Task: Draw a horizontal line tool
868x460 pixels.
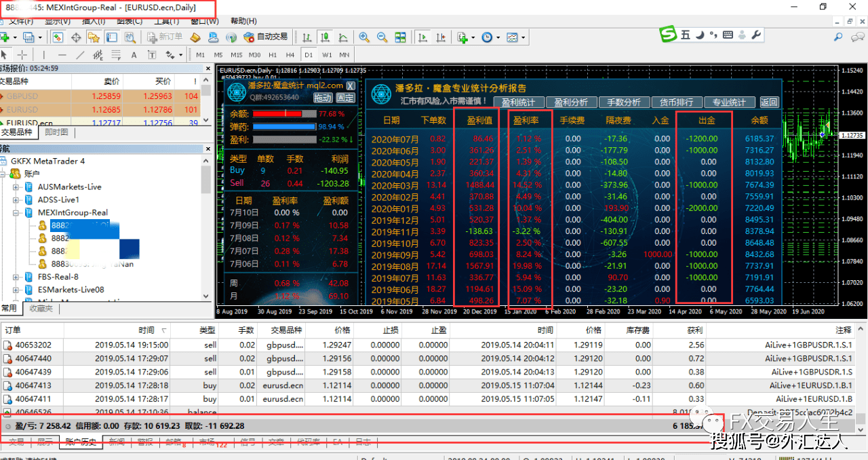Action: click(62, 55)
